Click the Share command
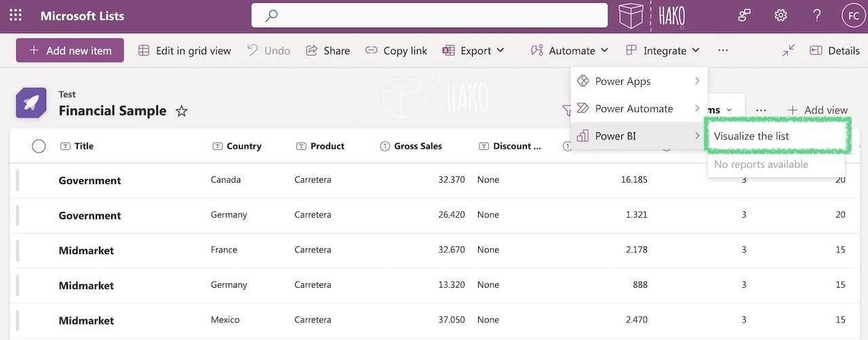Image resolution: width=868 pixels, height=340 pixels. click(x=328, y=51)
